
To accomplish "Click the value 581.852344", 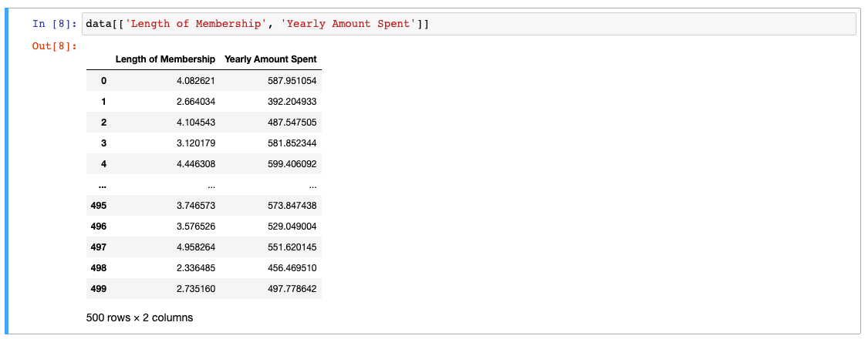I will (x=292, y=143).
